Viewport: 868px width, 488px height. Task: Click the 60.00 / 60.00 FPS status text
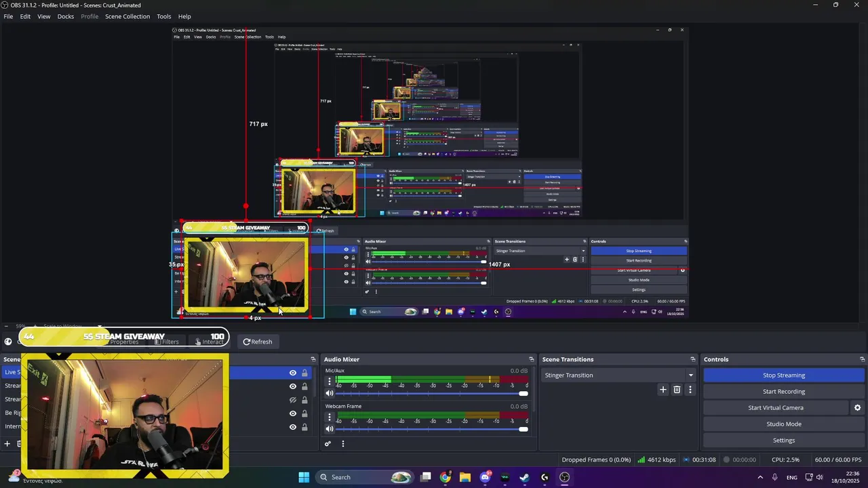837,460
